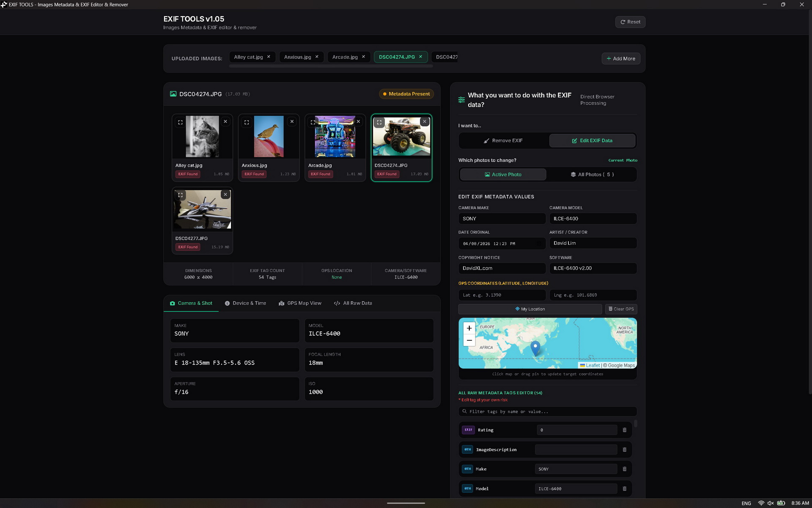Open the Wi-Fi system tray icon
The width and height of the screenshot is (812, 508).
point(761,503)
